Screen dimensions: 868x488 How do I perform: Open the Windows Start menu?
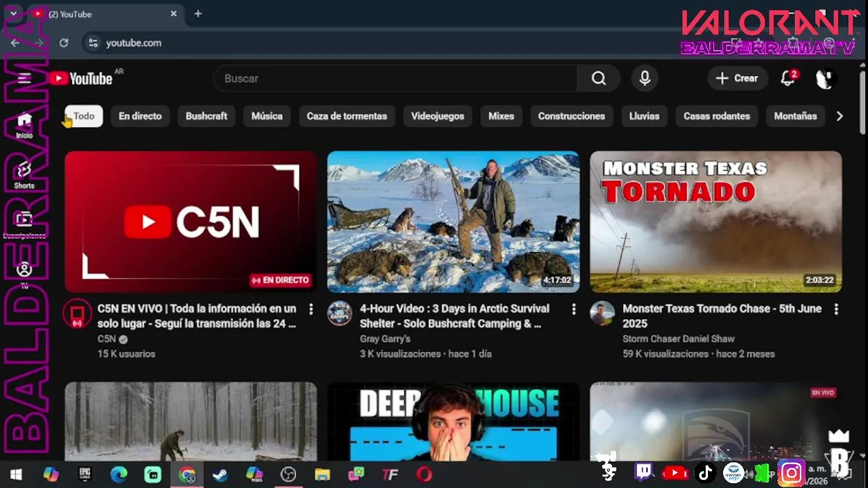pyautogui.click(x=16, y=474)
